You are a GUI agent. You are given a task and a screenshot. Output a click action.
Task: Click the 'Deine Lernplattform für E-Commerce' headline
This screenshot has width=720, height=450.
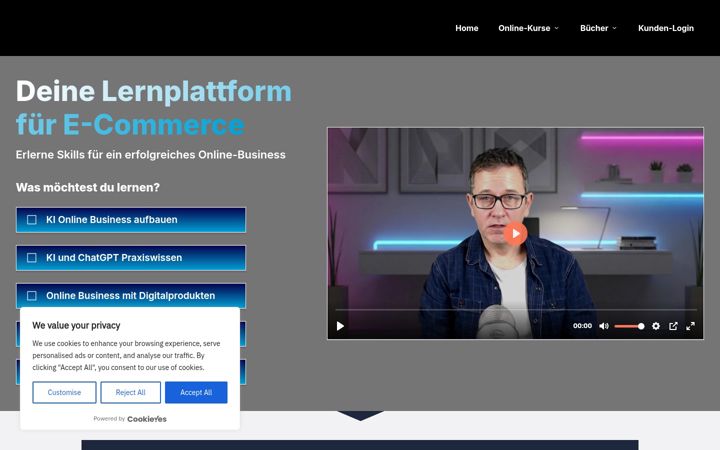pos(153,107)
